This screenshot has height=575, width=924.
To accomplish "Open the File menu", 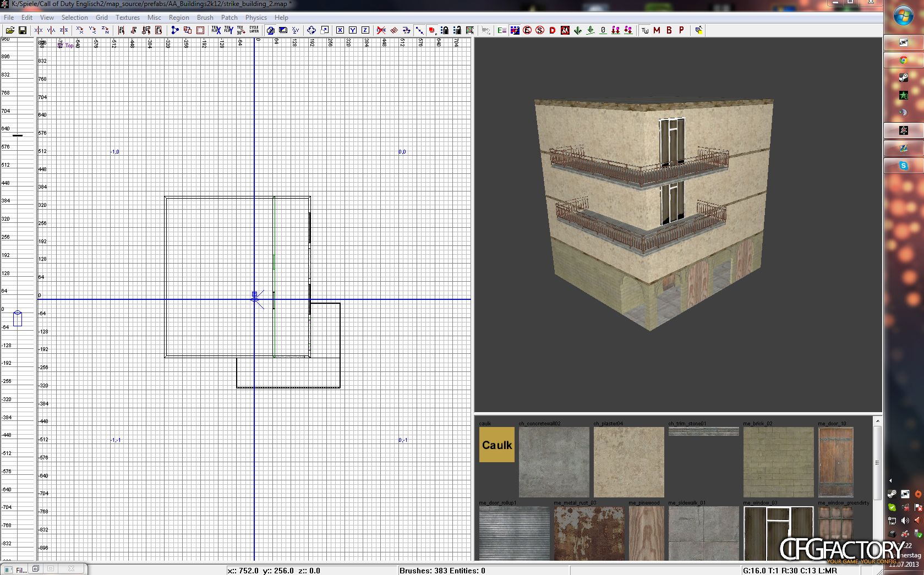I will click(9, 18).
